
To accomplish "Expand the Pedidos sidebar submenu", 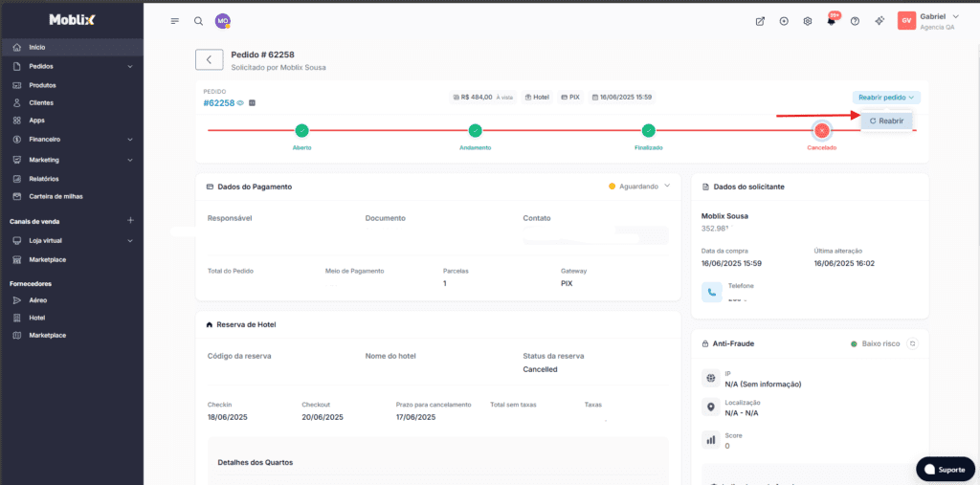I will click(x=130, y=66).
